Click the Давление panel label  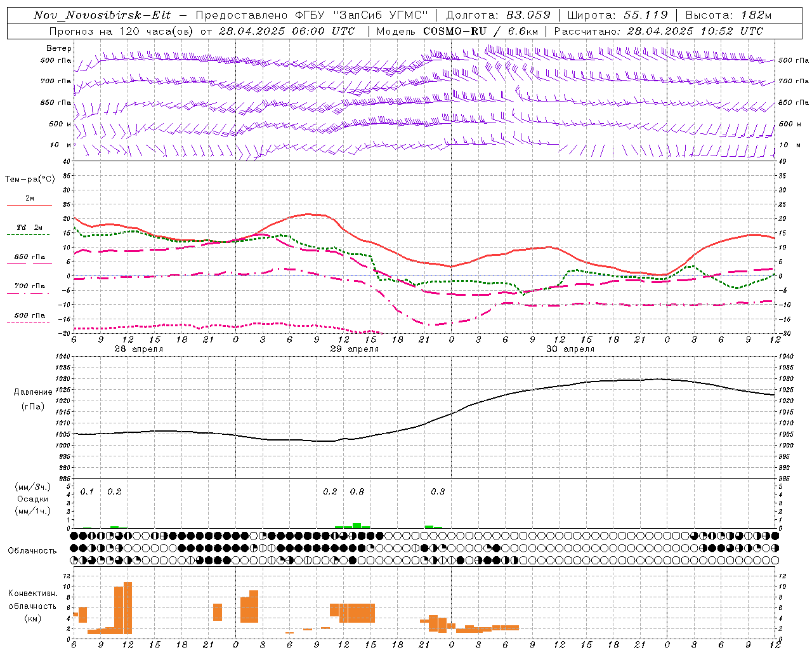coord(33,392)
